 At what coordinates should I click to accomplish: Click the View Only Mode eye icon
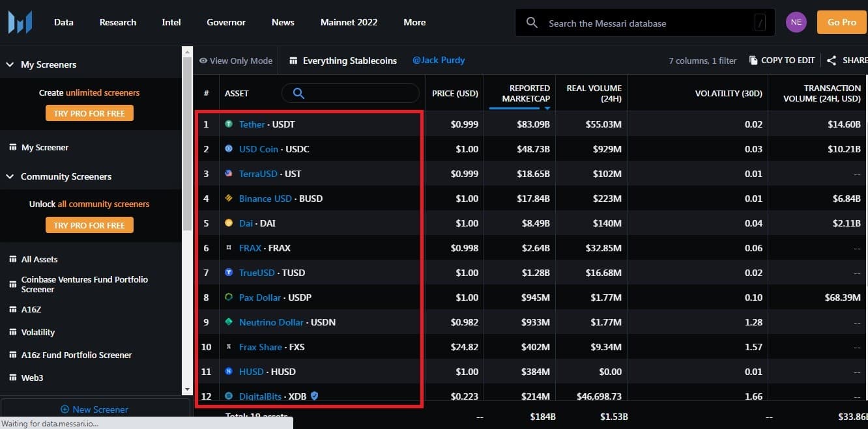(203, 61)
